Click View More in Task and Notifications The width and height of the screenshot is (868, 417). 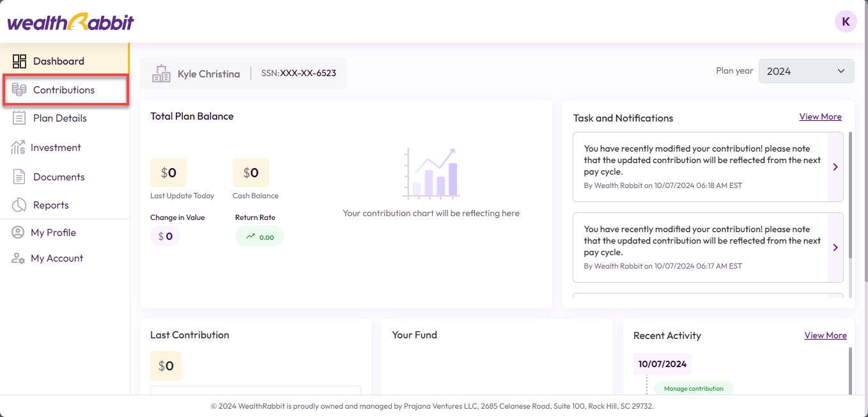click(820, 117)
